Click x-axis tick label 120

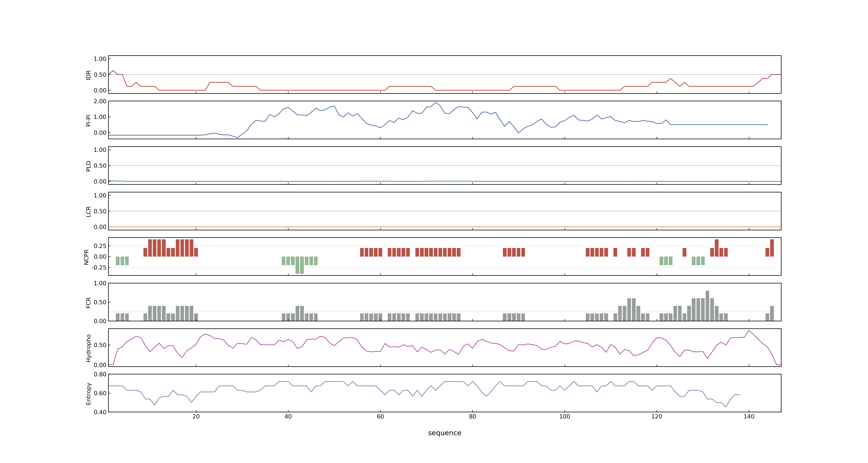(x=657, y=416)
